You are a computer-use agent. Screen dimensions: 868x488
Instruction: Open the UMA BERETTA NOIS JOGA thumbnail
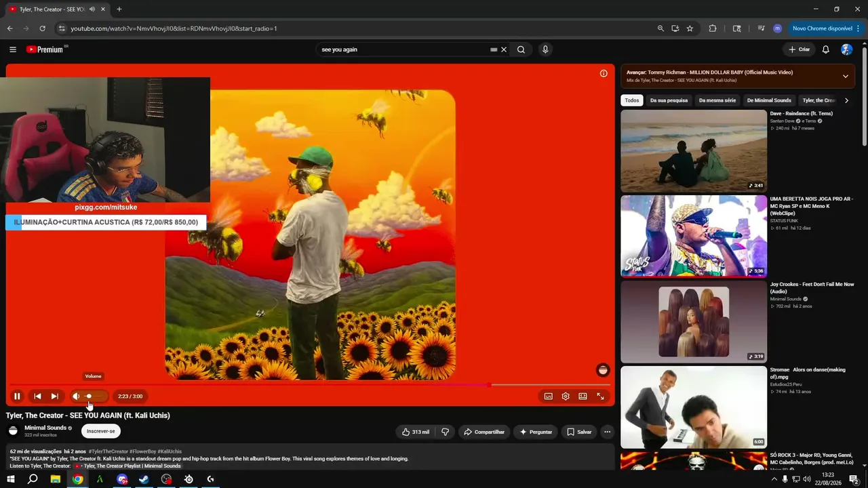click(x=694, y=237)
